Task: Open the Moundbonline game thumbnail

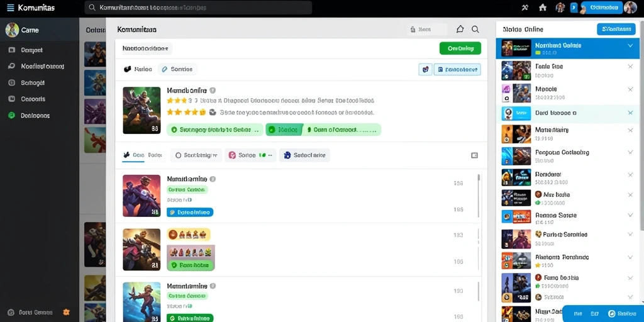Action: click(x=142, y=110)
